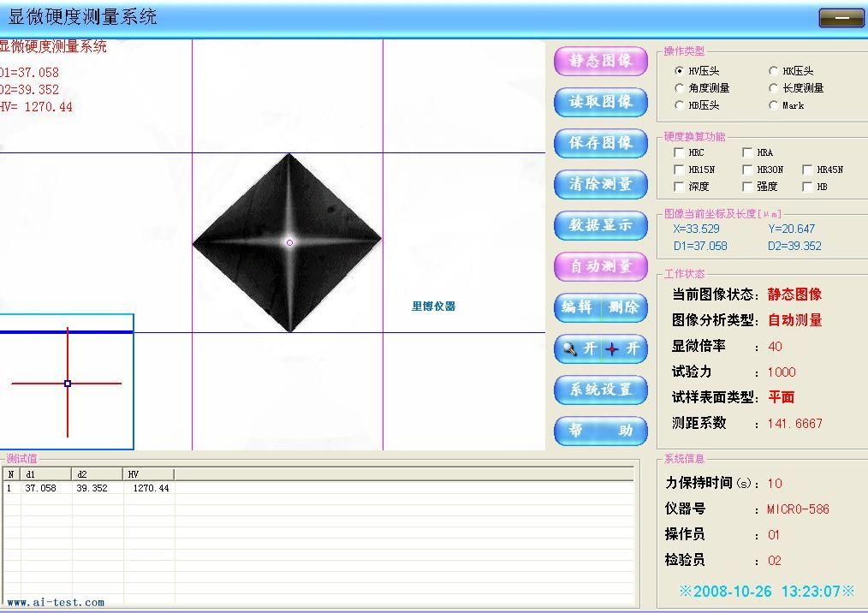Click the 删除 delete button

click(624, 307)
